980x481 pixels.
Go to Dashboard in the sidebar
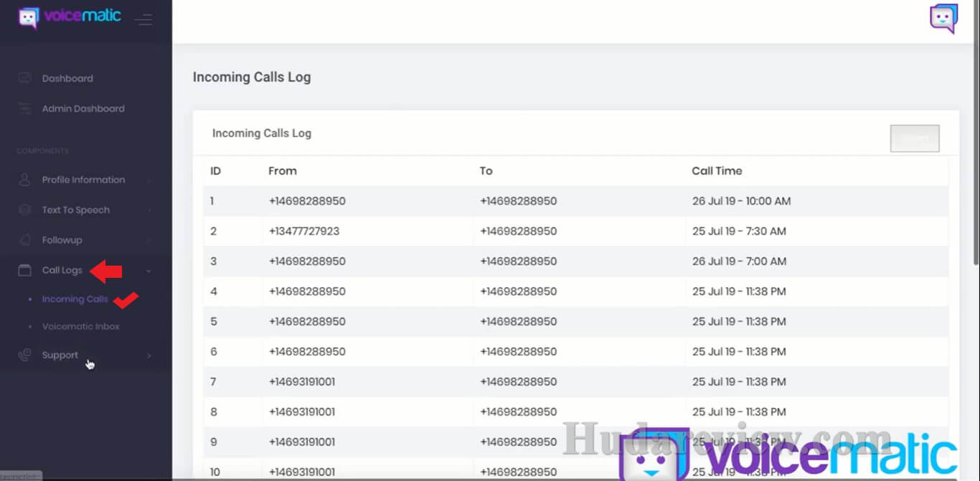(x=67, y=78)
